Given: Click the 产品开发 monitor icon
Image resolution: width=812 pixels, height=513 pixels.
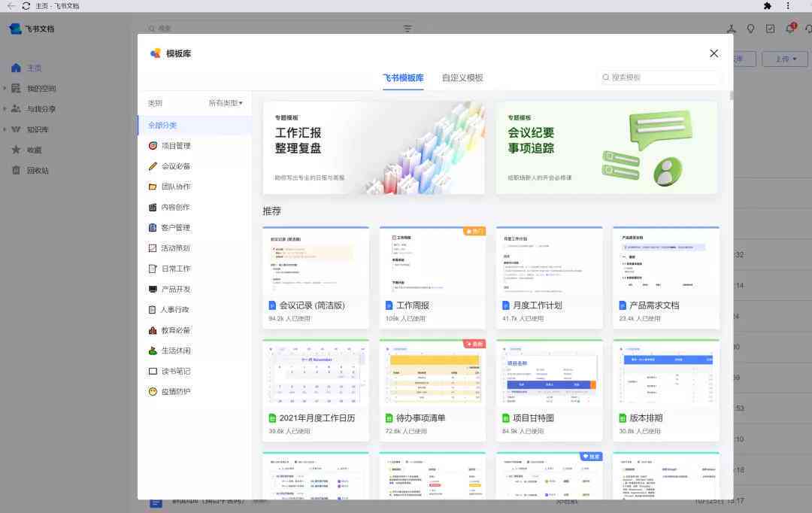Looking at the screenshot, I should [x=153, y=289].
